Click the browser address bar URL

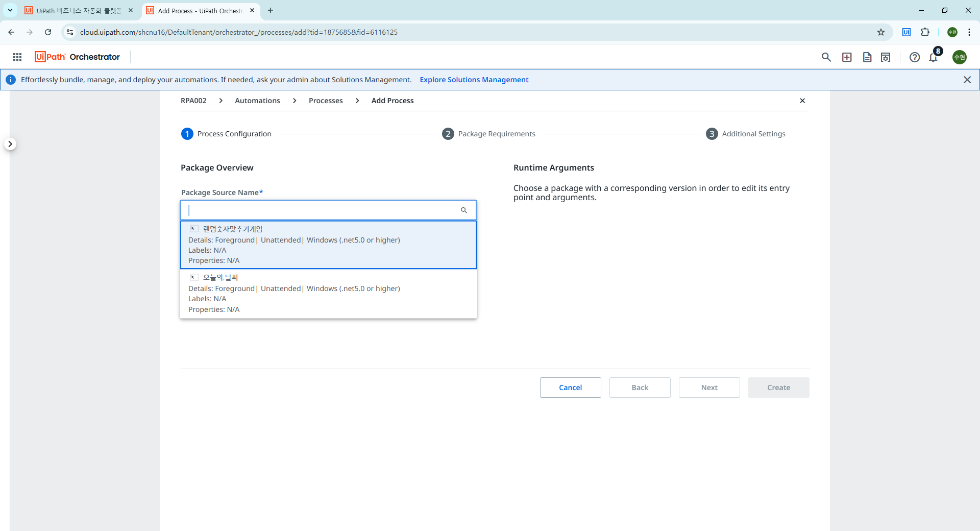[x=239, y=32]
